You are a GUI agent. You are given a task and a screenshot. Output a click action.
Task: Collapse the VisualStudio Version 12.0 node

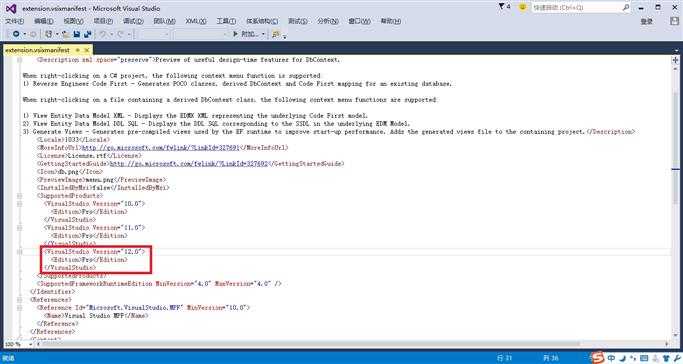(x=20, y=252)
